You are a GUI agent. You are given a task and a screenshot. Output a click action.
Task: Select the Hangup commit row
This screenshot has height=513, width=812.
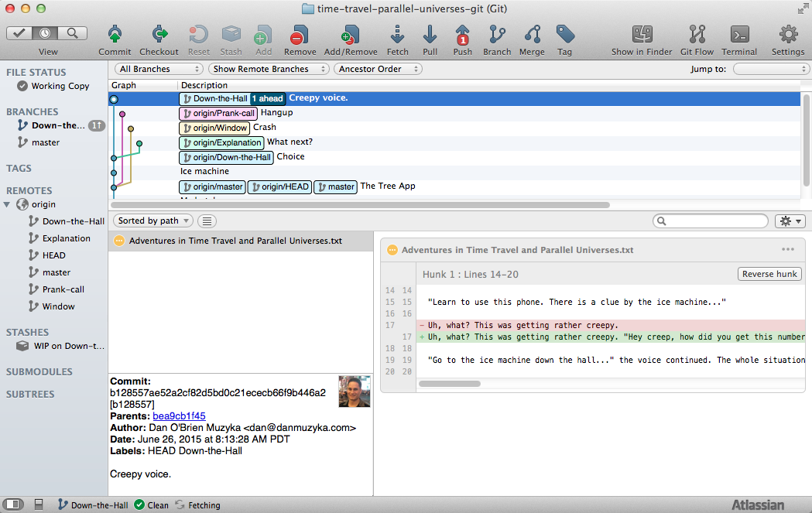click(454, 113)
